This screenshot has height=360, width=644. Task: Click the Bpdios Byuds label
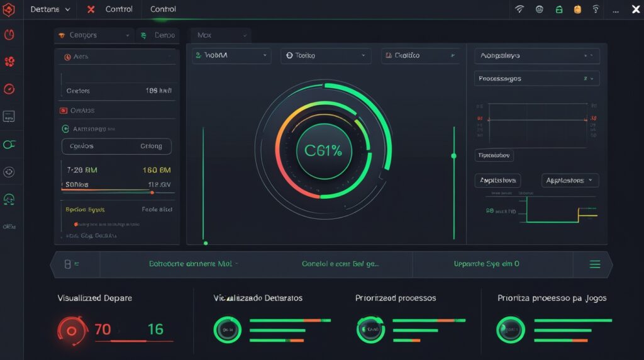click(x=85, y=210)
